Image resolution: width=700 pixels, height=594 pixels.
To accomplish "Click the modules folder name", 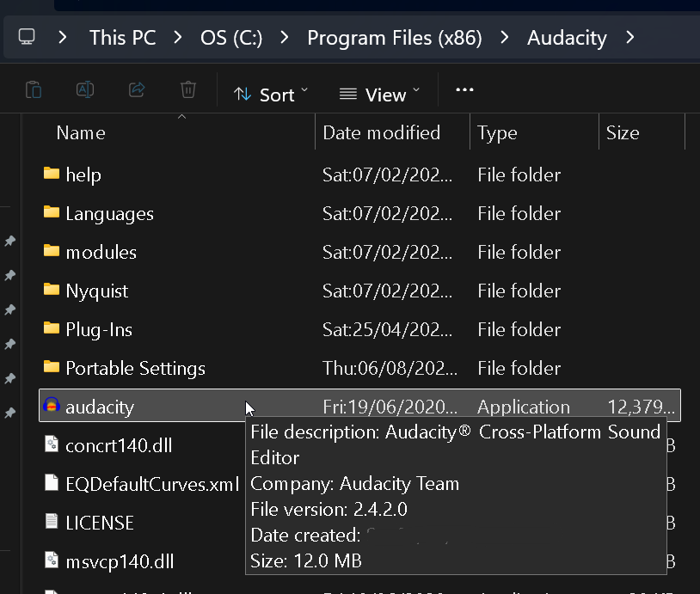I will [x=101, y=253].
